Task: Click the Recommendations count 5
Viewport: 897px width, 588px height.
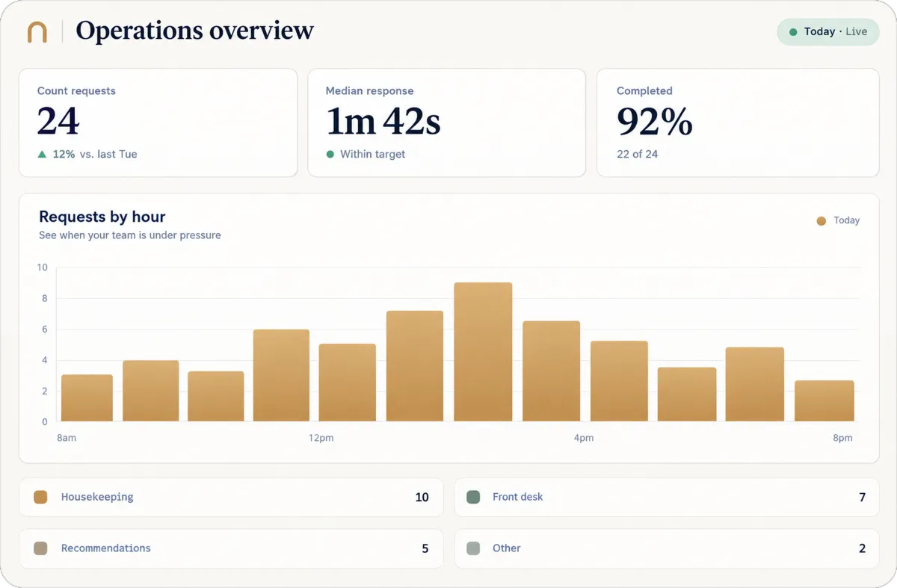Action: coord(425,548)
